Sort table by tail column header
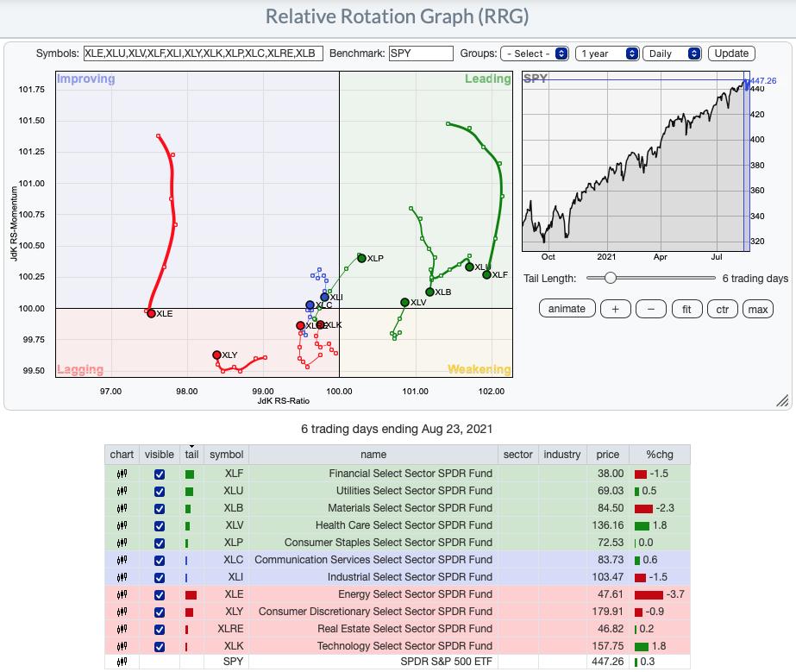The height and width of the screenshot is (672, 796). pos(192,455)
